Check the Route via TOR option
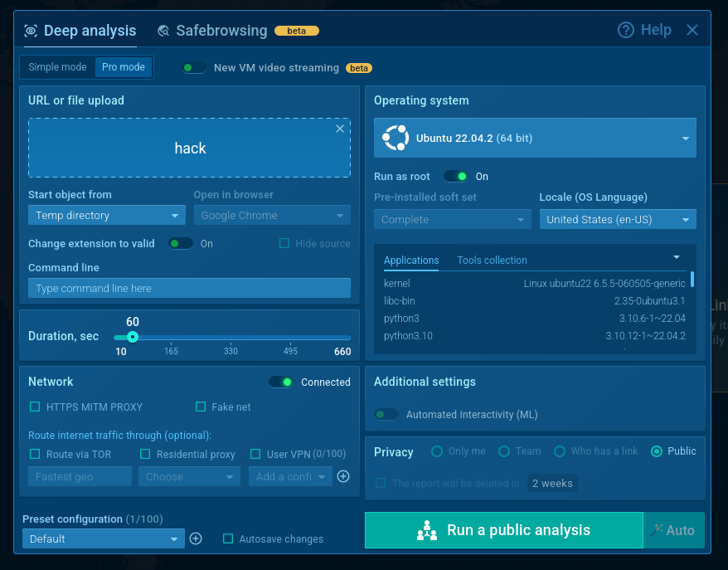Screen dimensions: 728x570 (35, 454)
